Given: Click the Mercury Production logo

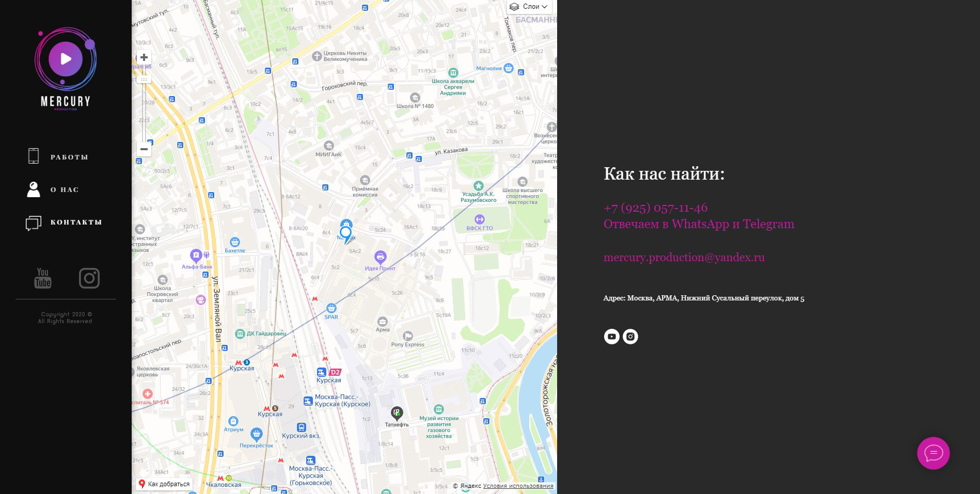Looking at the screenshot, I should (x=66, y=69).
